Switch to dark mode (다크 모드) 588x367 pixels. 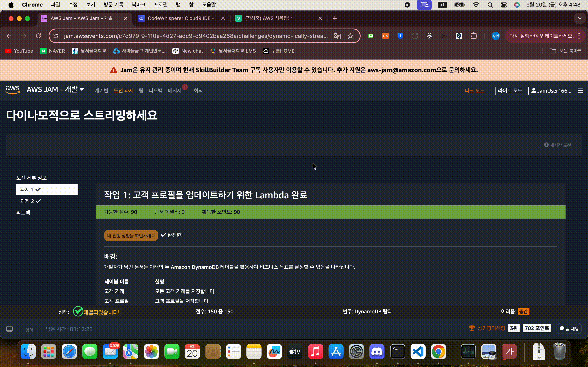coord(474,91)
